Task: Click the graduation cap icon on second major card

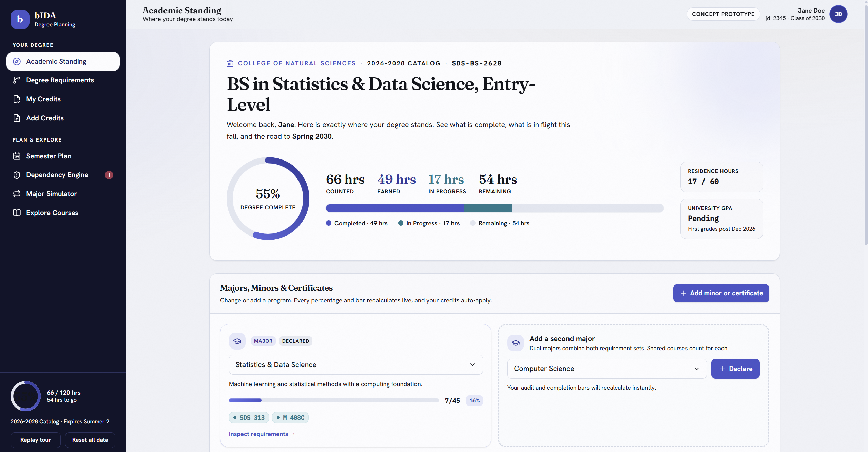Action: tap(516, 343)
